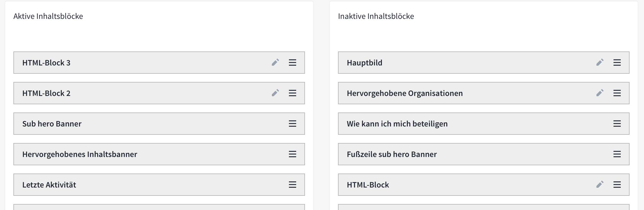Click the Letzte Aktivität reorder handle
644x210 pixels.
pyautogui.click(x=293, y=185)
